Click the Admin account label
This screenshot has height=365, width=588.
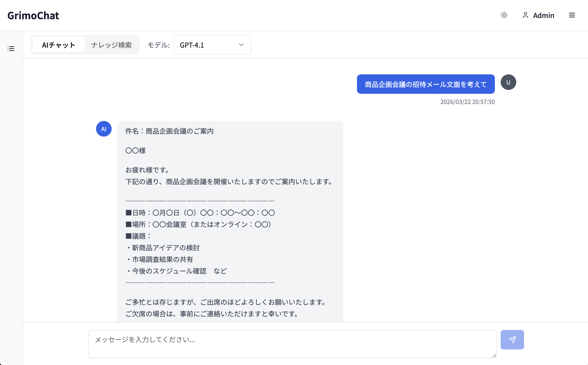pos(543,16)
